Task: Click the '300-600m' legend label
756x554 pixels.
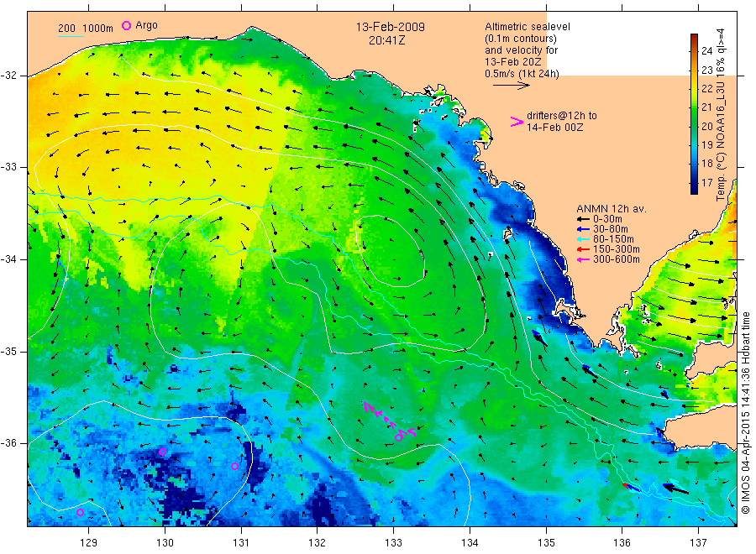Action: [617, 259]
